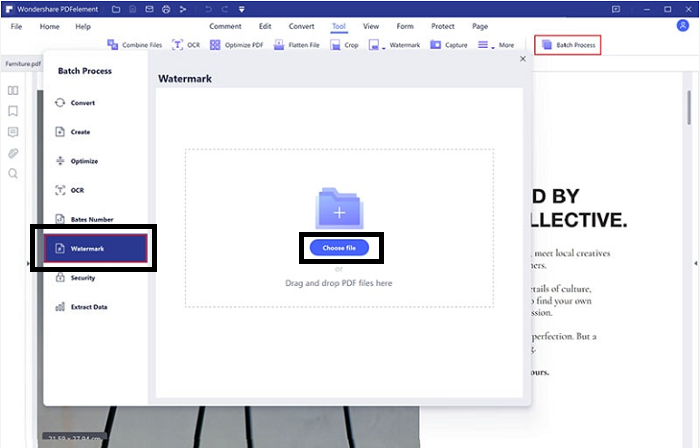Click the share icon in title bar
The height and width of the screenshot is (448, 700).
183,9
